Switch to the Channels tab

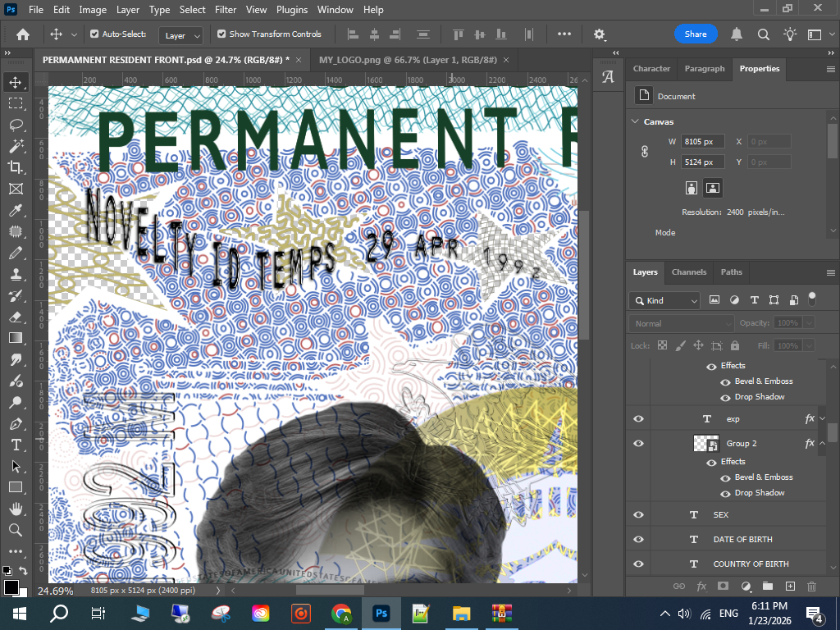pyautogui.click(x=688, y=272)
